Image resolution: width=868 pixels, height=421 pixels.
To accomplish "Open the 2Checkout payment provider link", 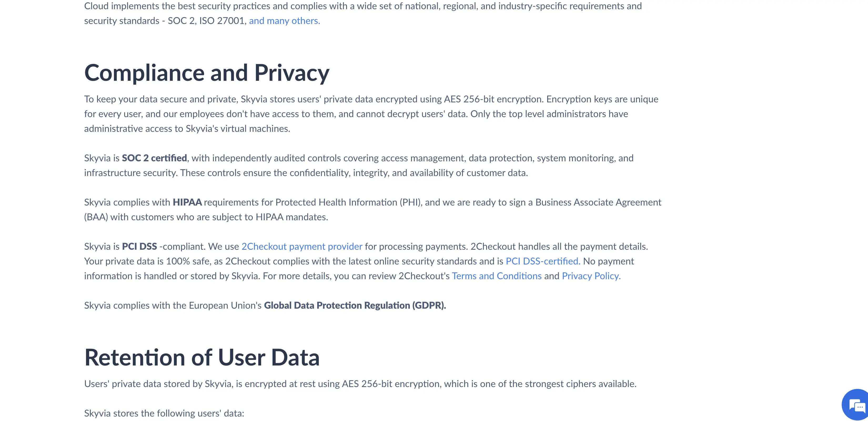I will [302, 246].
